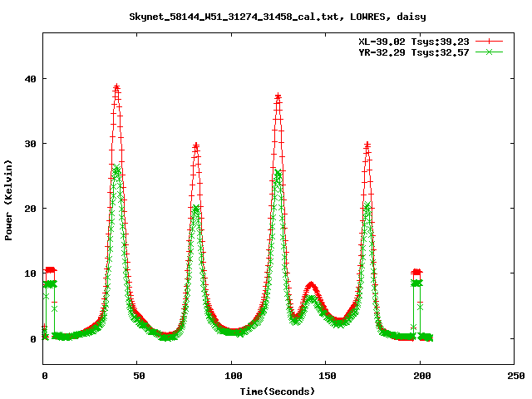The width and height of the screenshot is (532, 399).
Task: Click the x-axis tick label 250
Action: click(516, 376)
